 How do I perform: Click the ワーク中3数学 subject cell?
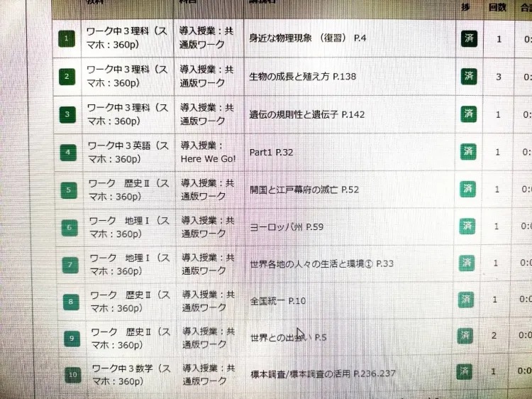(131, 375)
